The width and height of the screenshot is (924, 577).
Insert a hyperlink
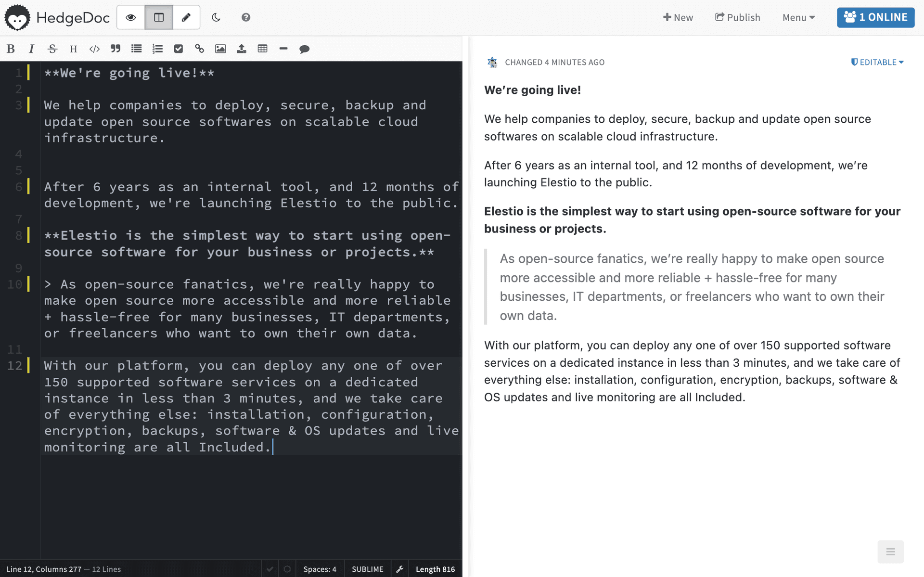pos(199,49)
